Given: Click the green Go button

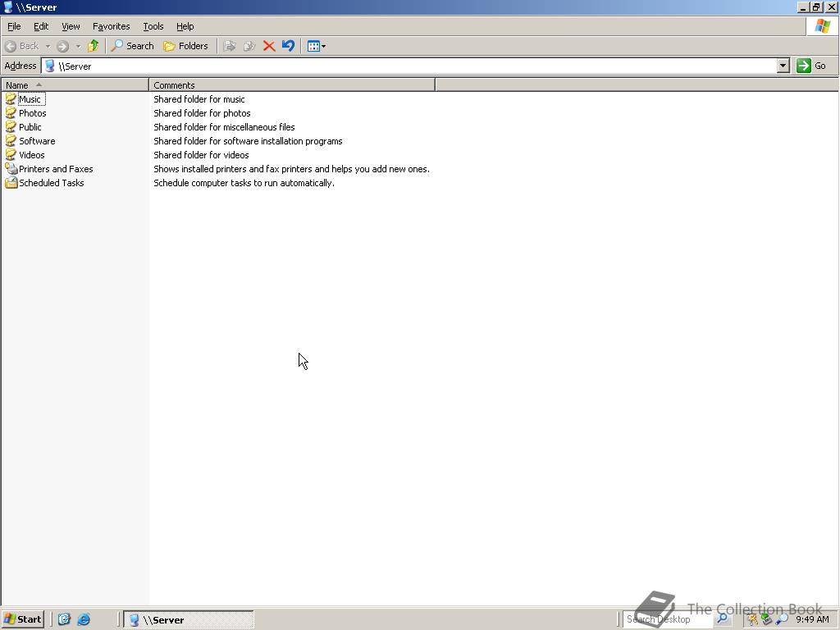Looking at the screenshot, I should 811,66.
